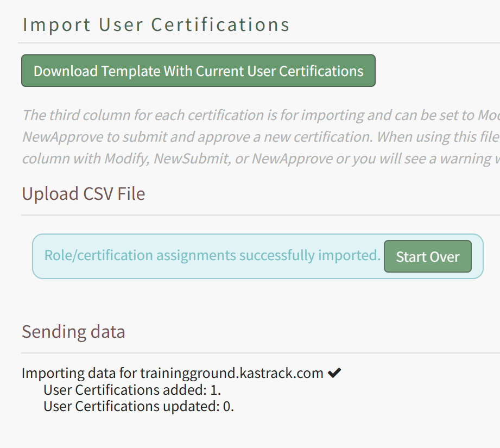Click the 'User Certifications updated: 0.' line
This screenshot has width=500, height=448.
139,406
